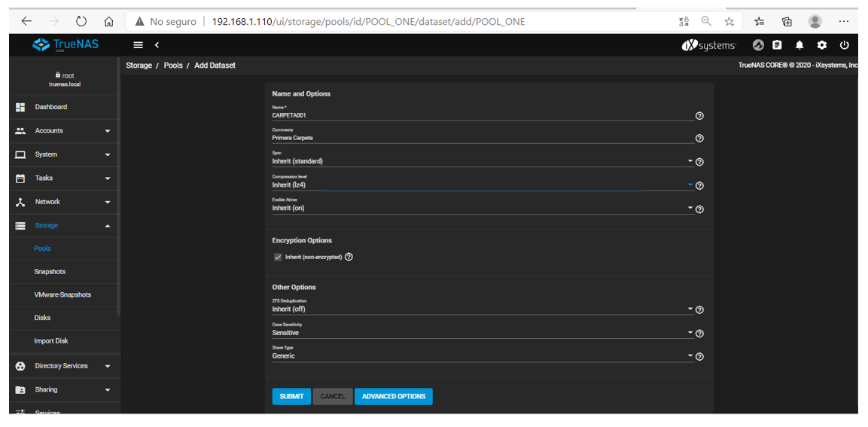This screenshot has height=427, width=868.
Task: Click the TrueNAS logo
Action: point(65,45)
